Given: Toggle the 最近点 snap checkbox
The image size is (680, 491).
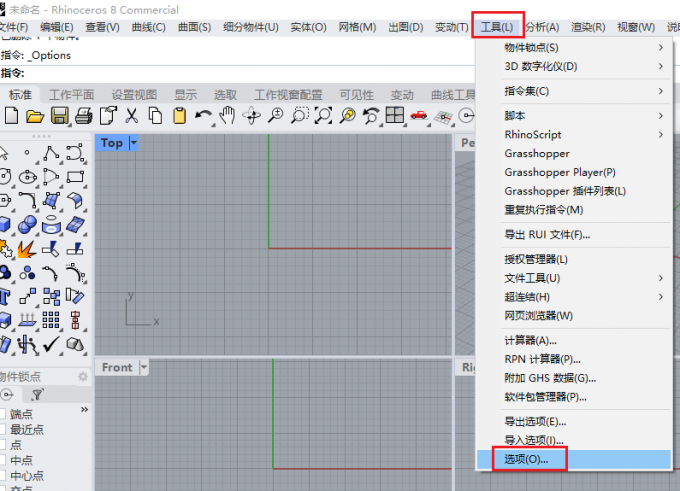Looking at the screenshot, I should tap(2, 429).
